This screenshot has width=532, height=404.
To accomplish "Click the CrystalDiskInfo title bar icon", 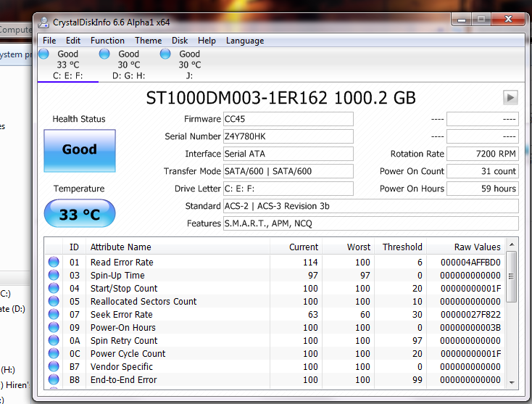I will [43, 22].
